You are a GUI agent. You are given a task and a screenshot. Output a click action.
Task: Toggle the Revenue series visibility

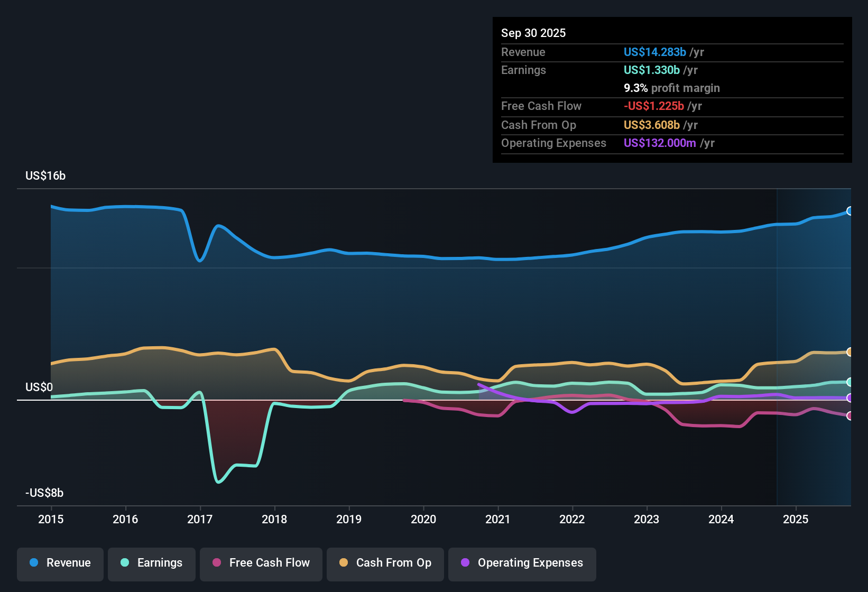[x=60, y=563]
